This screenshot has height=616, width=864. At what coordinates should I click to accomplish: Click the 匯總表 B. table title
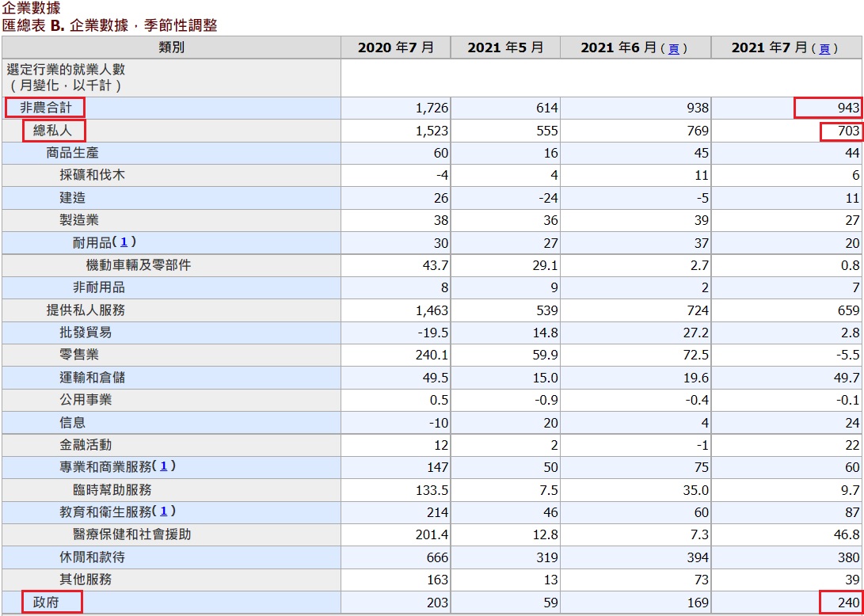pos(110,25)
